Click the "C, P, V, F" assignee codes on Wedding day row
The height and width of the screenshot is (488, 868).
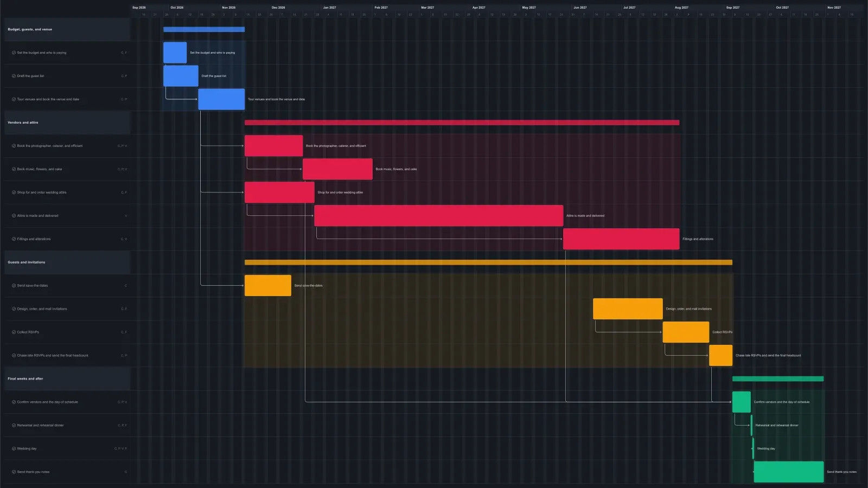coord(120,449)
